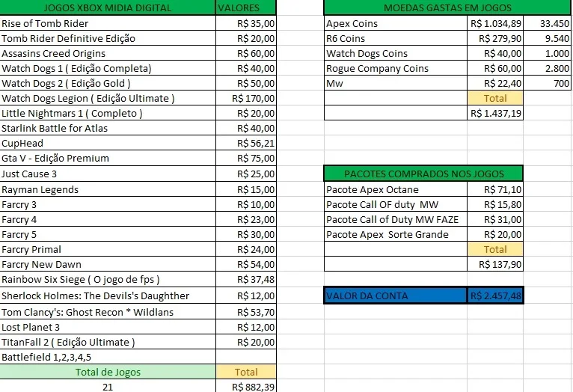Click the 'Mw' coins cell
The height and width of the screenshot is (392, 573).
[x=396, y=83]
